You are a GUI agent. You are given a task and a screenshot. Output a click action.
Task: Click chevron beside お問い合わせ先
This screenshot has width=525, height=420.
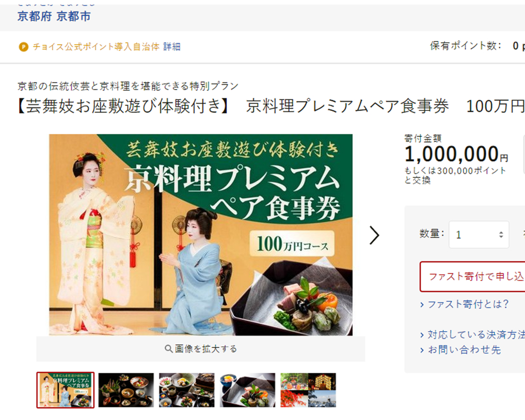pos(422,350)
